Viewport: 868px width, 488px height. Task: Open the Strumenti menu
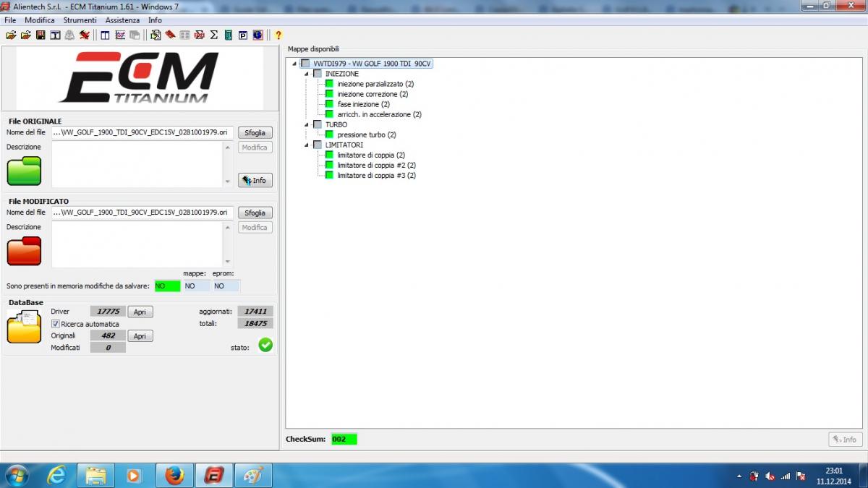(x=80, y=20)
